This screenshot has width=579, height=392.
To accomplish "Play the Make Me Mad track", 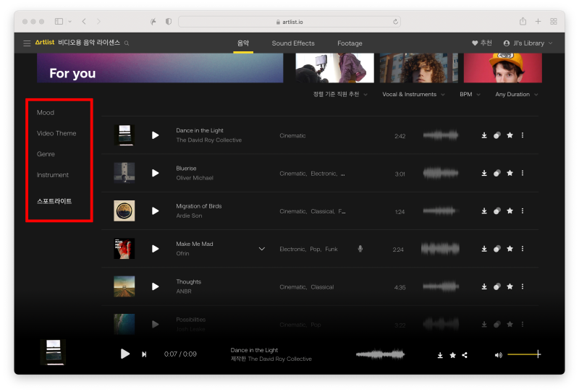I will [x=156, y=249].
